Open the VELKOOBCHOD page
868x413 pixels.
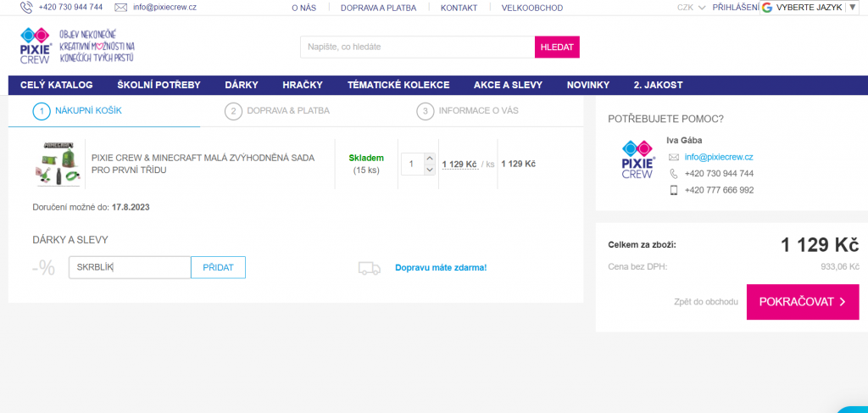(532, 8)
